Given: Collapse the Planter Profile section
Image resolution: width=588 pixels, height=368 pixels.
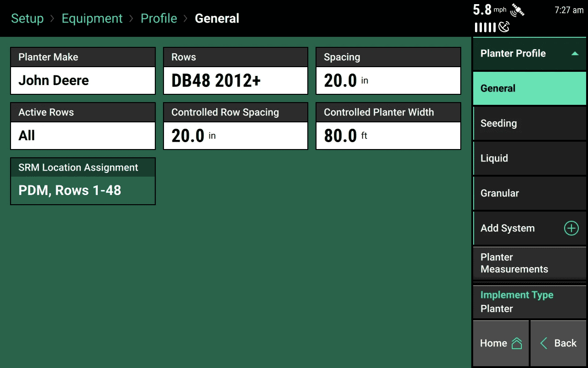Looking at the screenshot, I should [x=575, y=53].
